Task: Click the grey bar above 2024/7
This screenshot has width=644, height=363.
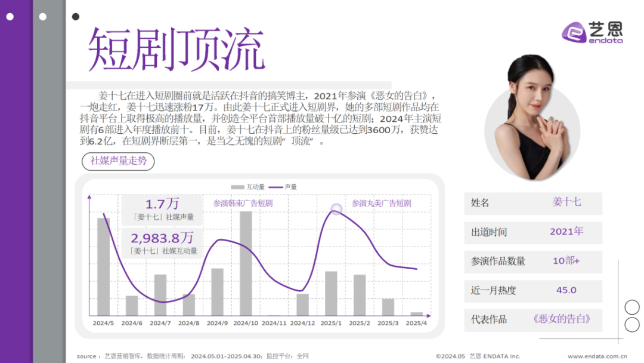Action: pyautogui.click(x=160, y=295)
